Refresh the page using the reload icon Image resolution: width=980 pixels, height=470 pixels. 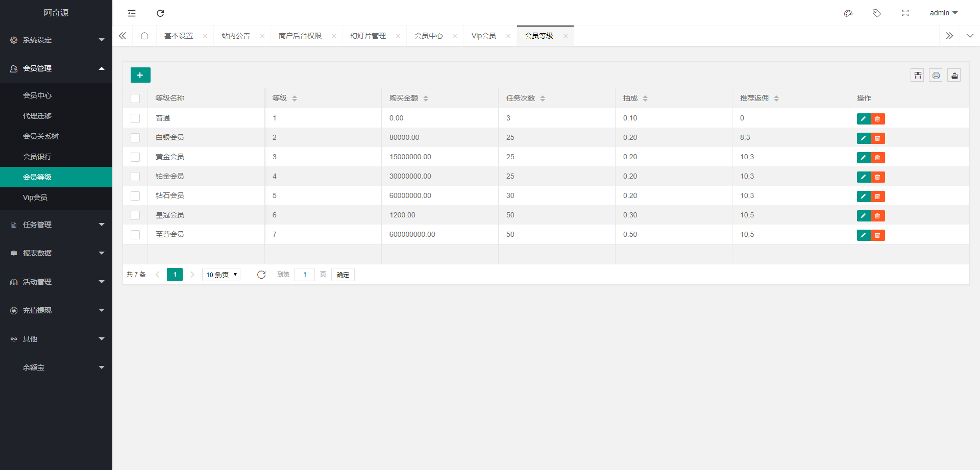160,13
